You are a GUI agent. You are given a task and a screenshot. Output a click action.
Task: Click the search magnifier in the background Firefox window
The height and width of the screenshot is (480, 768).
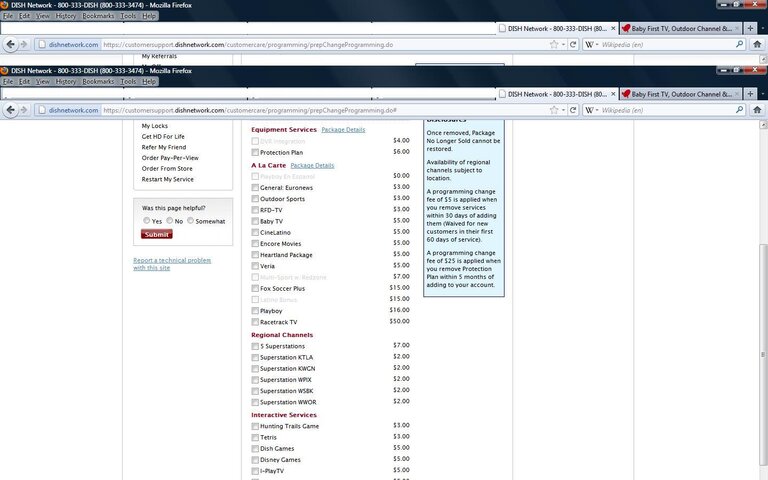(x=739, y=44)
